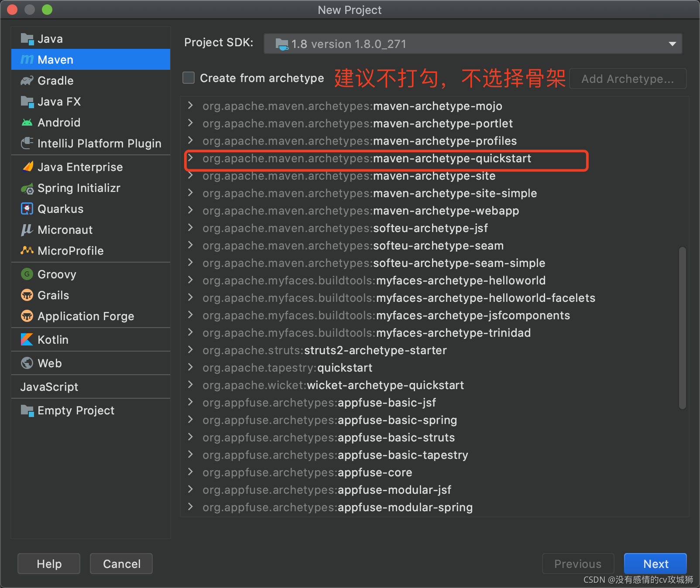This screenshot has width=700, height=588.
Task: Select Java project type
Action: point(91,39)
